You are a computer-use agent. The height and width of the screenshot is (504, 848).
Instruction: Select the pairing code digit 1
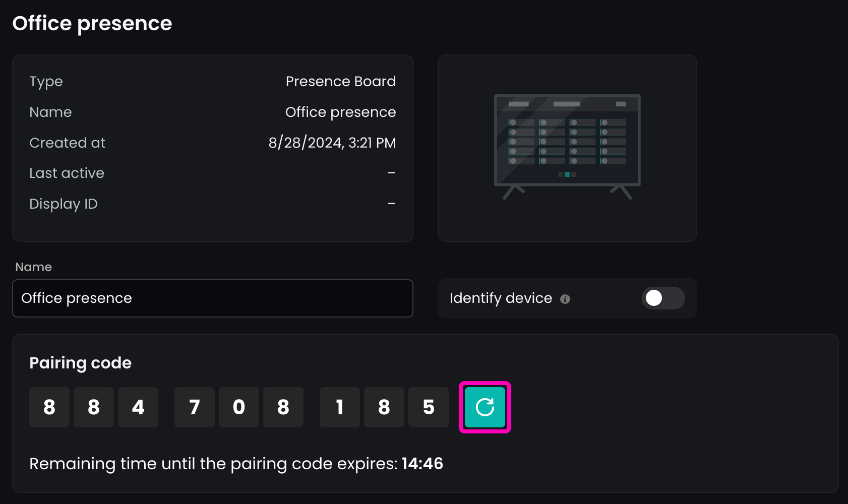pyautogui.click(x=340, y=407)
